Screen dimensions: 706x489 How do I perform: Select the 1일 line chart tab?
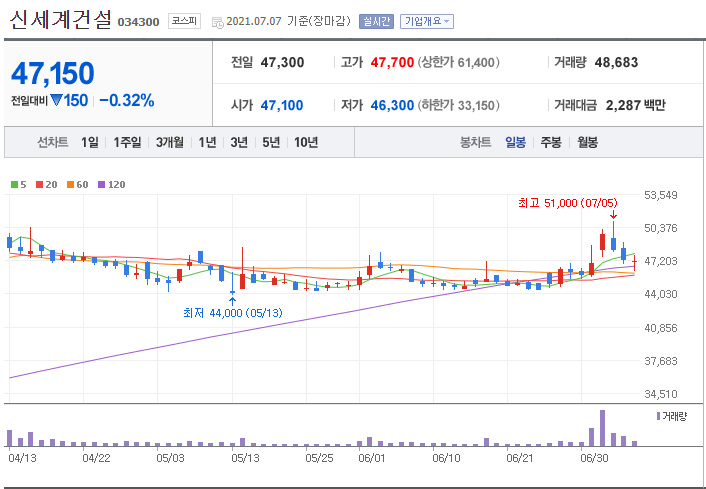[x=90, y=143]
